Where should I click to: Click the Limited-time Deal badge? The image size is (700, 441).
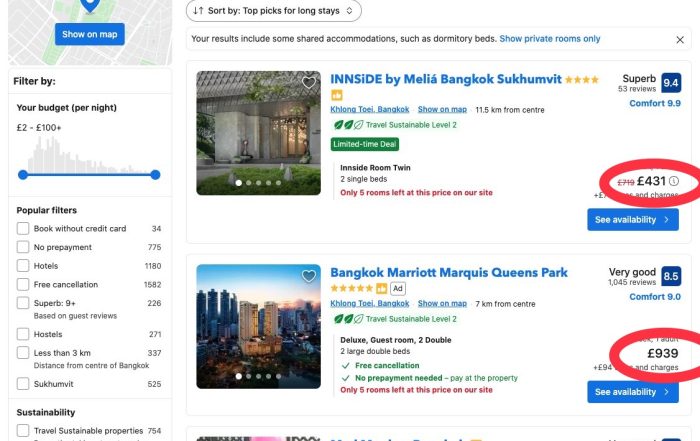click(365, 144)
